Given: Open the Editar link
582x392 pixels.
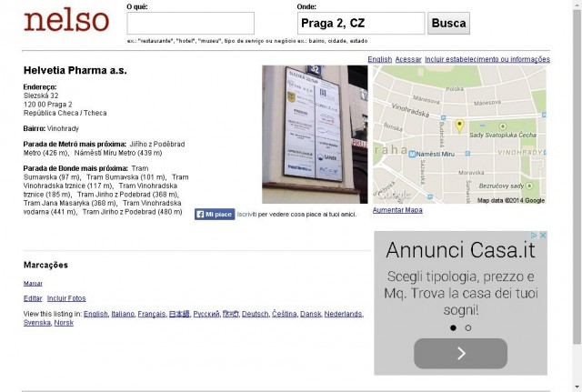Looking at the screenshot, I should [x=33, y=298].
